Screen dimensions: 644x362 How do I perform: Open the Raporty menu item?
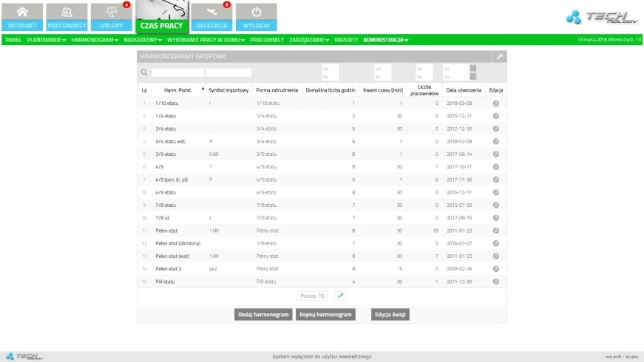point(346,39)
